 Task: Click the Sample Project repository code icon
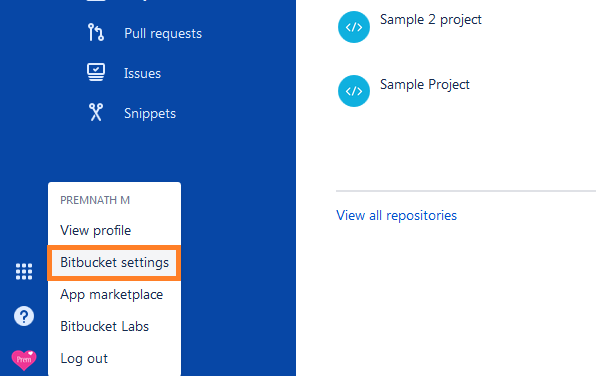[354, 91]
